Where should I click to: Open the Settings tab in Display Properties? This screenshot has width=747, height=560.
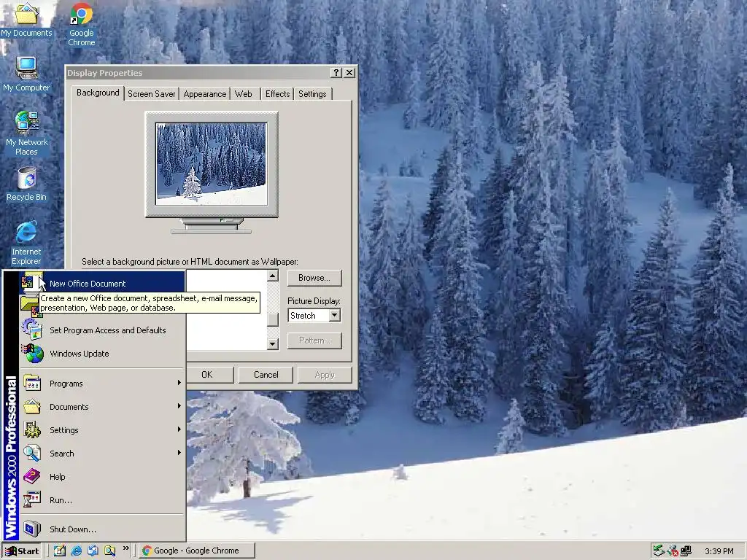[312, 94]
